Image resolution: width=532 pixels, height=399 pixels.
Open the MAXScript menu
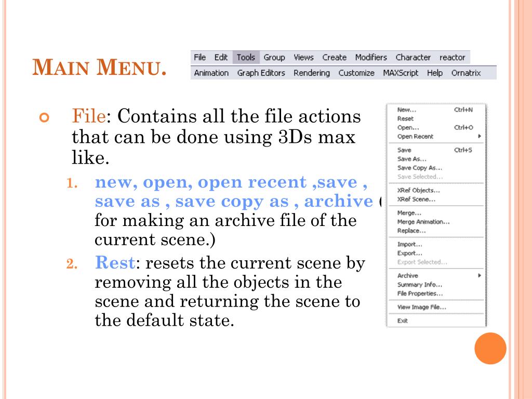click(x=401, y=73)
